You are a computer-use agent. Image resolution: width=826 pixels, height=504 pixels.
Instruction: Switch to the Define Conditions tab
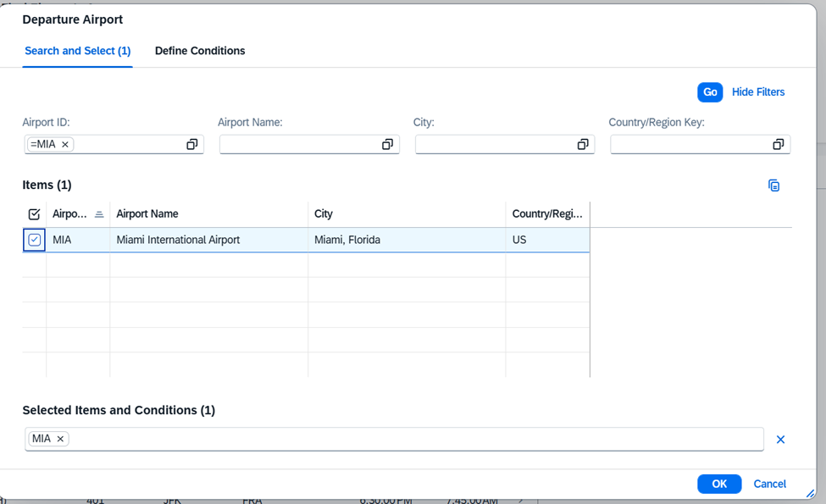coord(200,51)
